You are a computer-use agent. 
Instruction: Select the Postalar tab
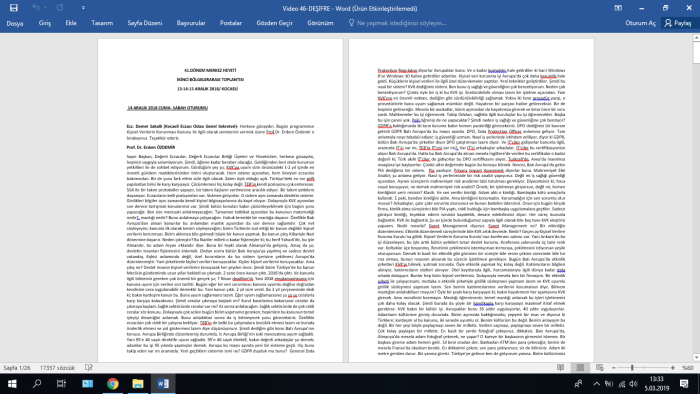[231, 23]
